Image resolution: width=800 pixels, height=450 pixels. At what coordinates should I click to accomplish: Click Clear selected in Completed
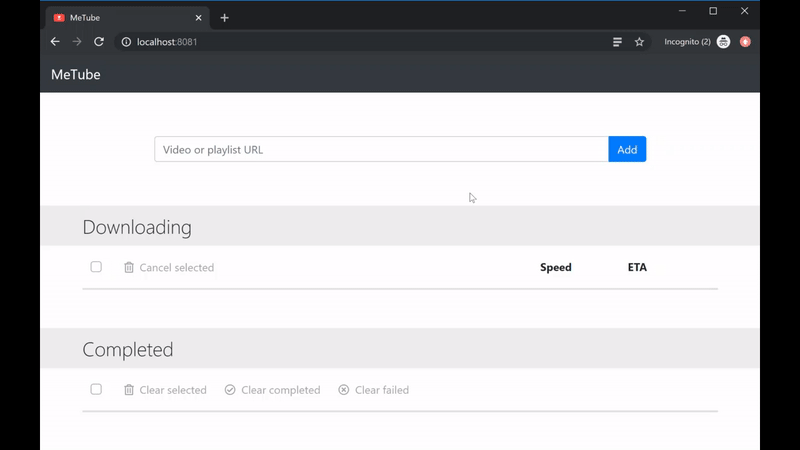[x=165, y=390]
